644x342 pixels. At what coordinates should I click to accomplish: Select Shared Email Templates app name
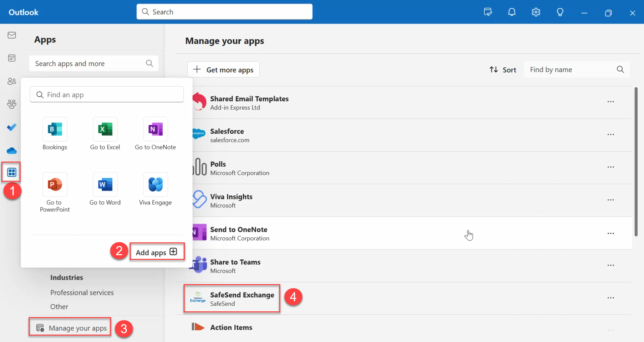pyautogui.click(x=249, y=99)
